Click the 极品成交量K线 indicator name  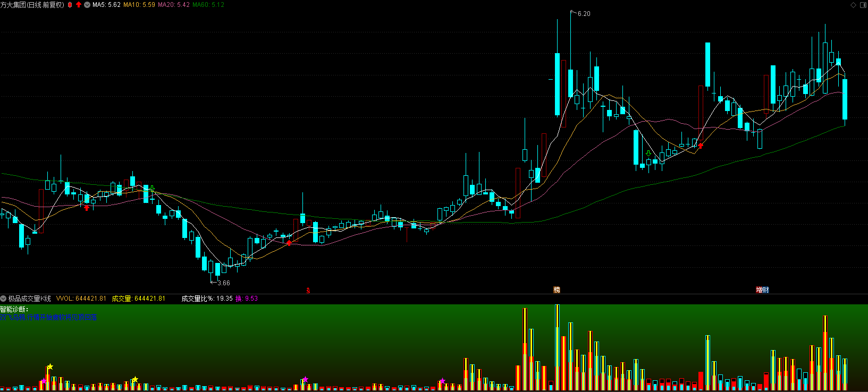[30, 299]
